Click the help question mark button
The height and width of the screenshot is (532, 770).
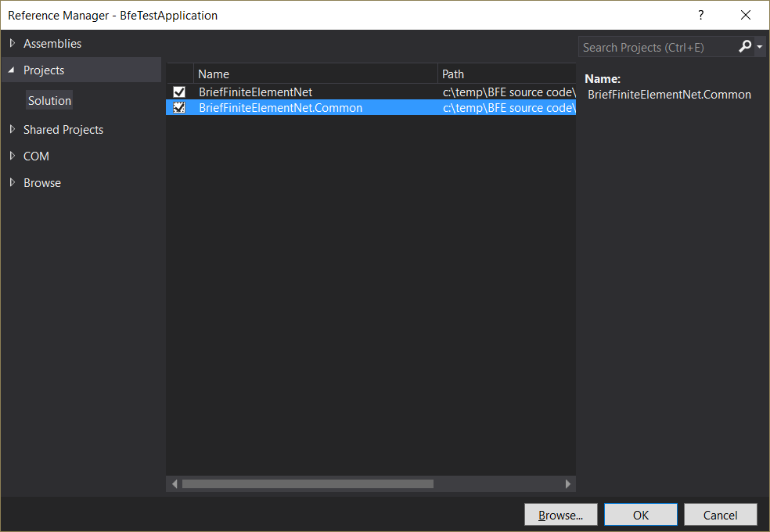(701, 15)
